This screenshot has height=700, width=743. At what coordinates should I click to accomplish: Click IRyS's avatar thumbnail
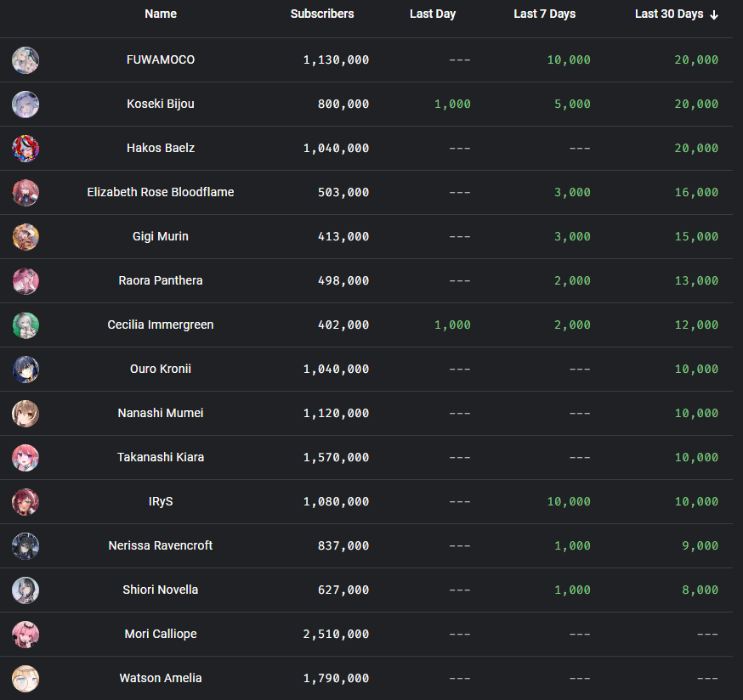pos(26,502)
